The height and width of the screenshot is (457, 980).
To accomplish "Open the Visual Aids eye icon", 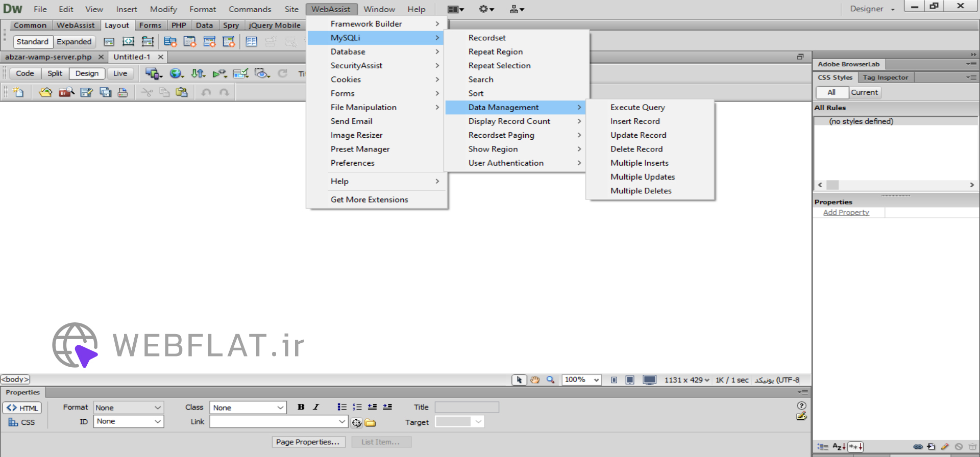I will tap(262, 73).
